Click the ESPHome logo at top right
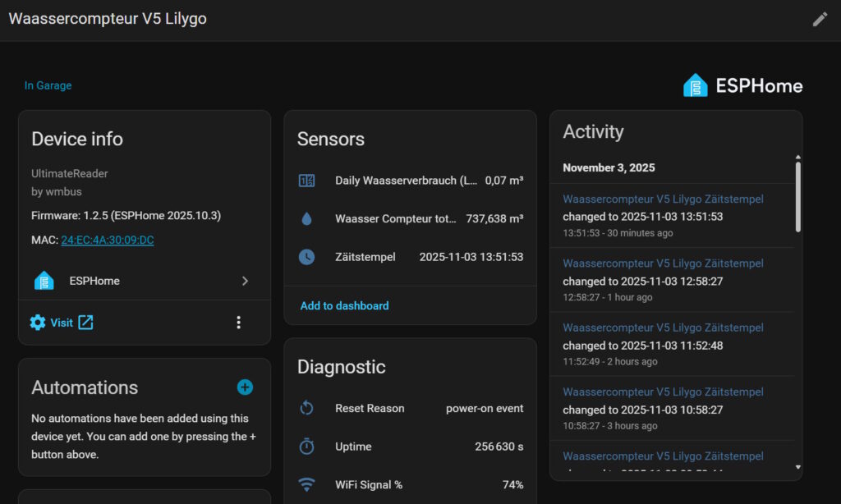This screenshot has width=841, height=504. [742, 85]
